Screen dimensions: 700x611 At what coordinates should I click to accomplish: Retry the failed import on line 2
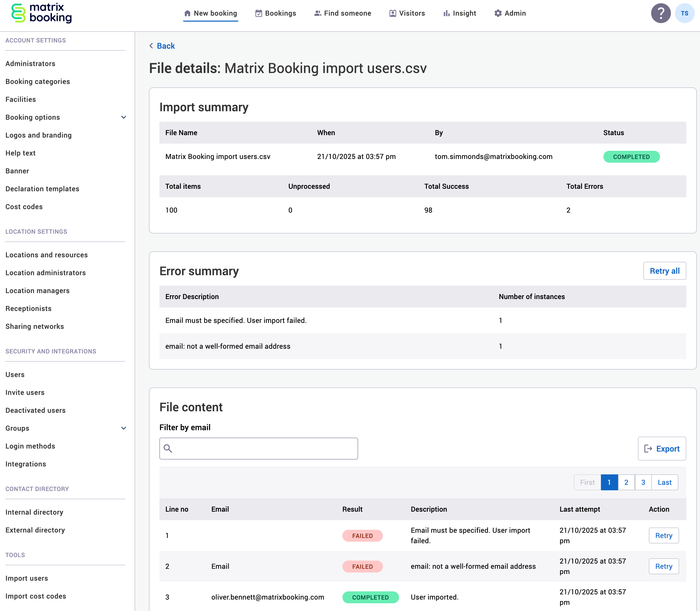(663, 566)
